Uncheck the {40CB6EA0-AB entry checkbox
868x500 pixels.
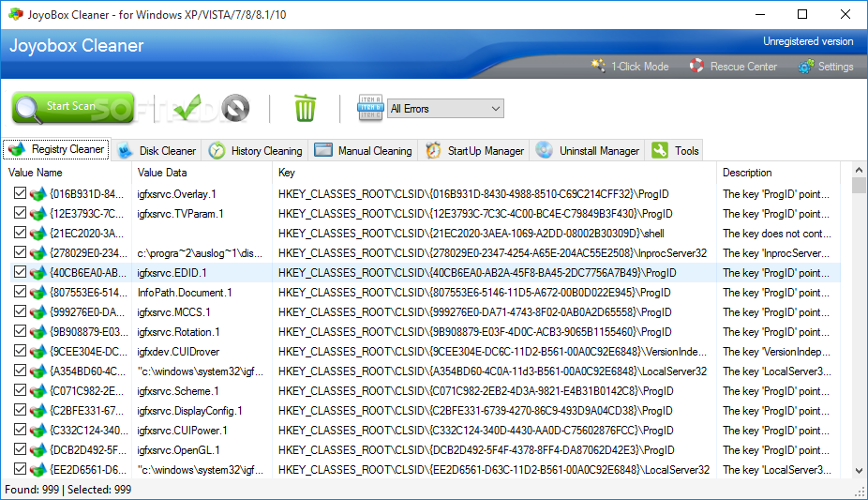tap(20, 271)
